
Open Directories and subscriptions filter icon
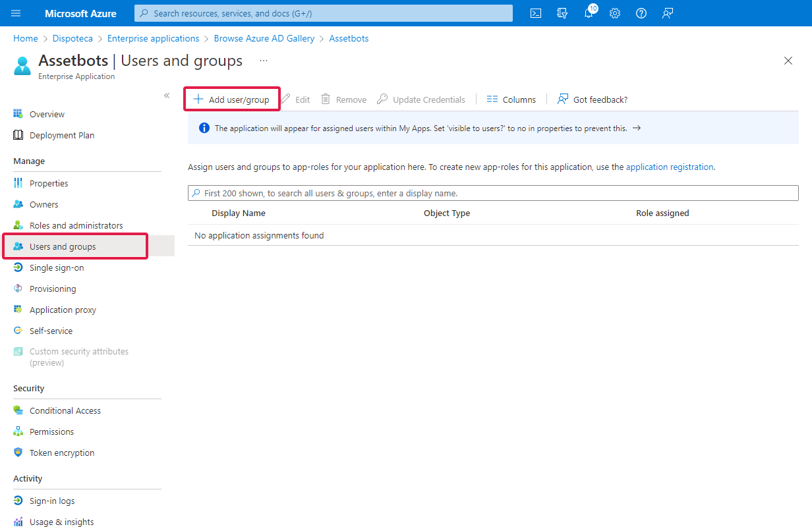pos(562,13)
